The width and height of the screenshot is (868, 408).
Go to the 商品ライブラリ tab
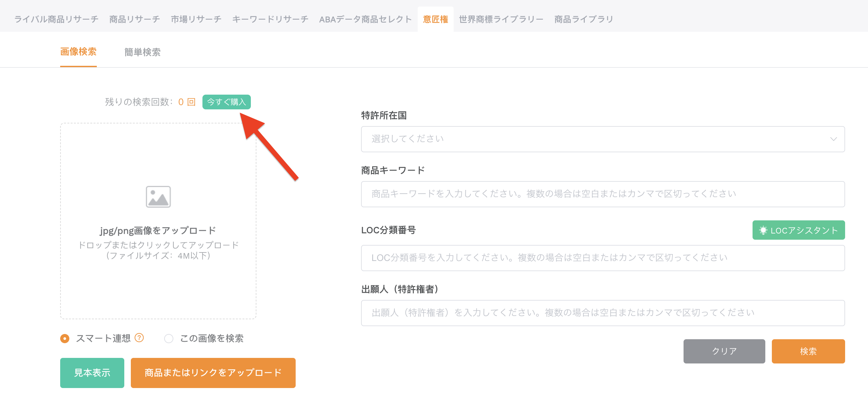coord(583,19)
